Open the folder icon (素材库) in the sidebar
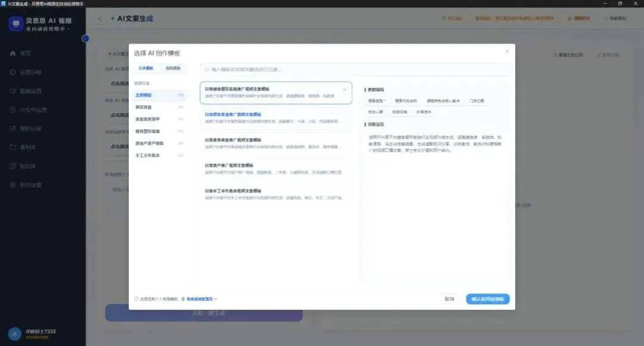The image size is (644, 346). click(13, 147)
